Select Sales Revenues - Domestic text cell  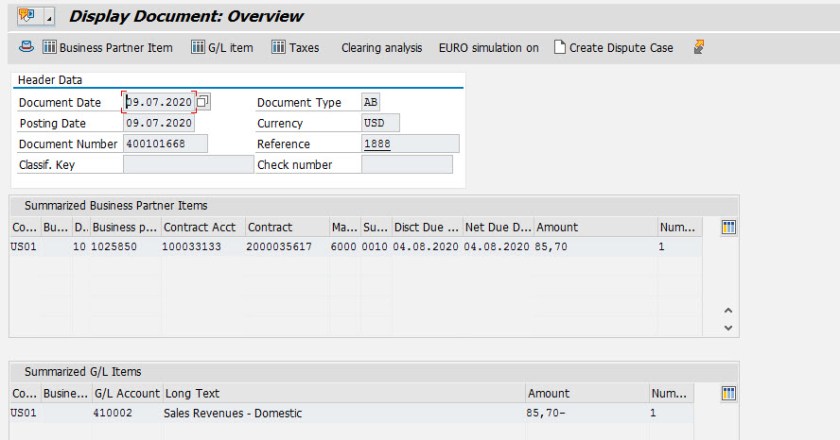343,413
